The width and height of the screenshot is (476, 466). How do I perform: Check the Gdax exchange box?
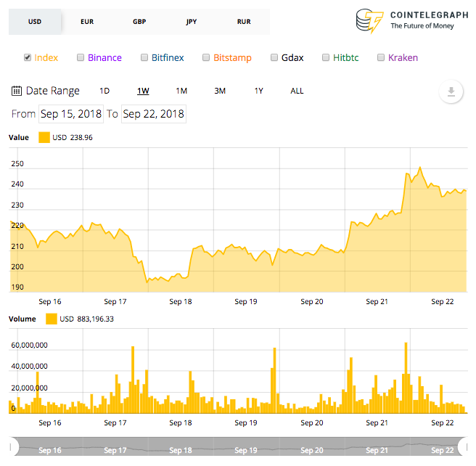pyautogui.click(x=274, y=57)
